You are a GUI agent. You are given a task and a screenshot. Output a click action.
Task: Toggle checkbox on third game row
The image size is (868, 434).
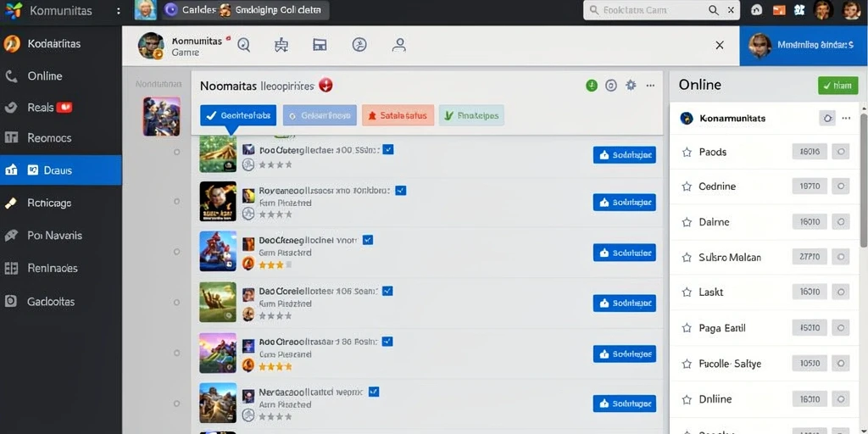(x=368, y=240)
